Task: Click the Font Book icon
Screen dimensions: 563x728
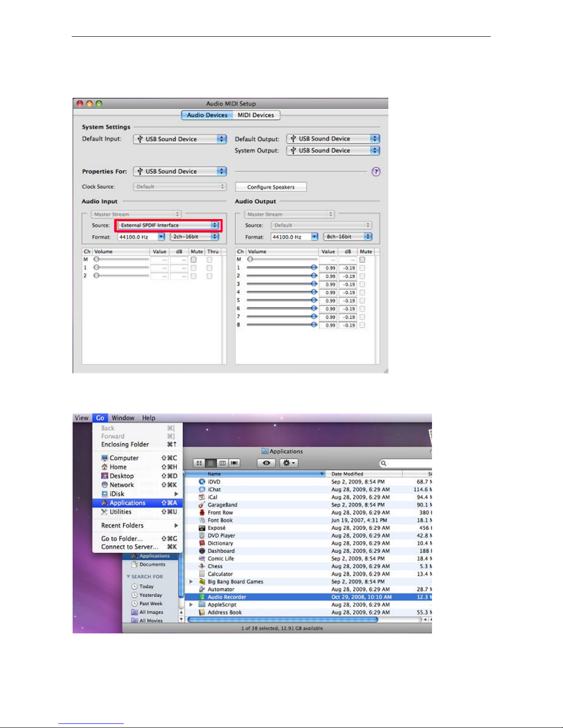Action: pos(202,520)
